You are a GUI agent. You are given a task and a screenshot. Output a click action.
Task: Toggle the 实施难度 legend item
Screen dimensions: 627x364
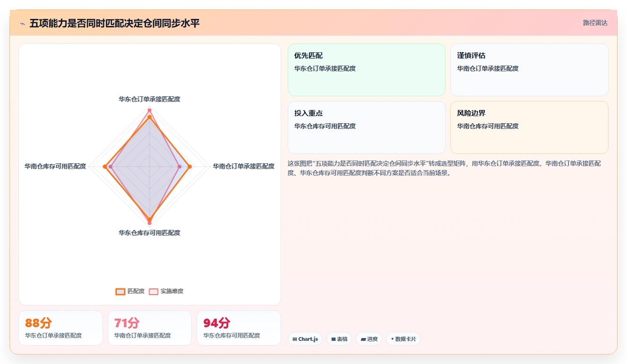pyautogui.click(x=166, y=291)
